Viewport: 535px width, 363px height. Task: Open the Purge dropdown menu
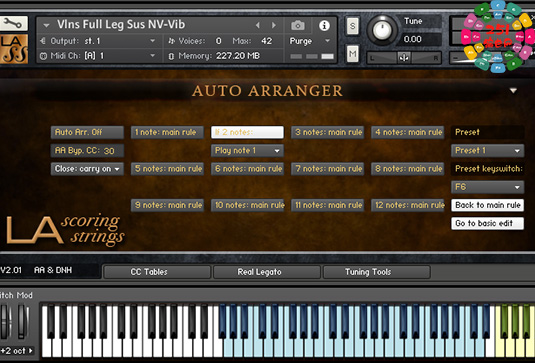coord(310,41)
